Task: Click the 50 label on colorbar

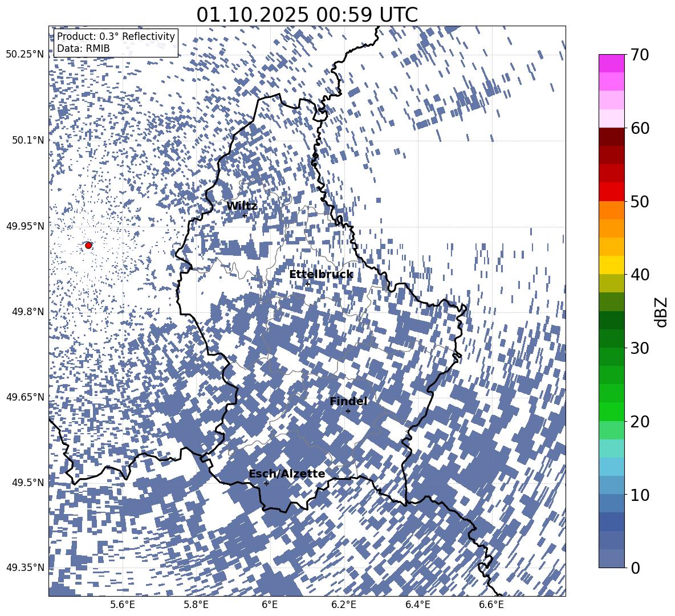Action: point(640,201)
